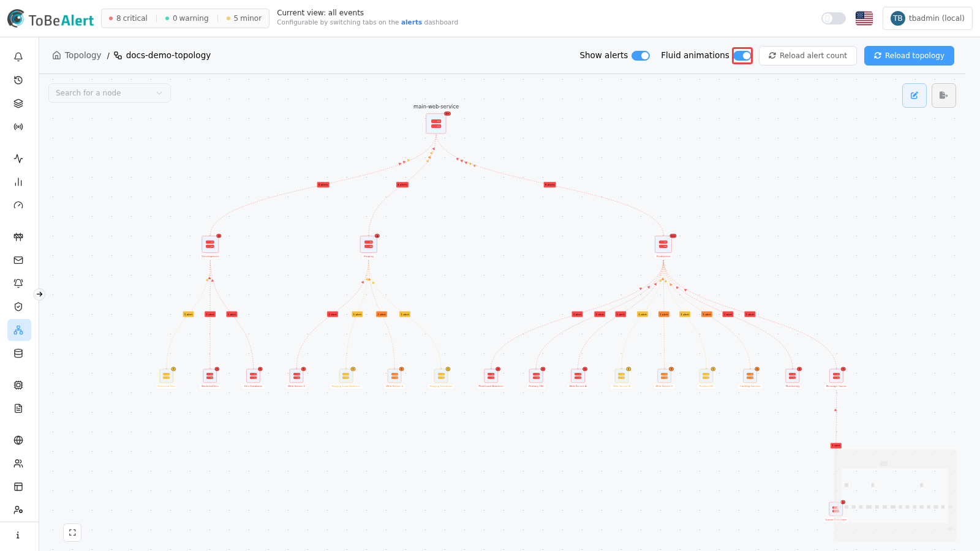This screenshot has height=551, width=980.
Task: Open the database icon in sidebar
Action: click(18, 353)
